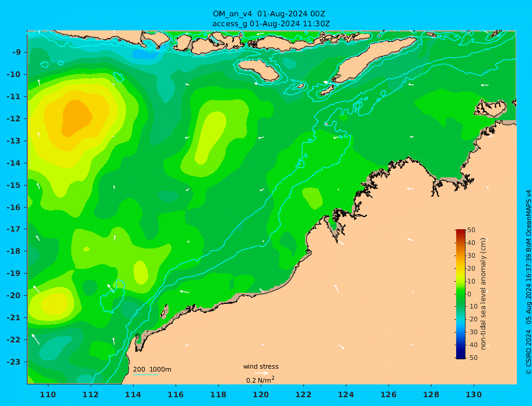The image size is (532, 406).
Task: Click the subtitle 'access_g 01-Aug-2024 11:30Z'
Action: (x=271, y=24)
